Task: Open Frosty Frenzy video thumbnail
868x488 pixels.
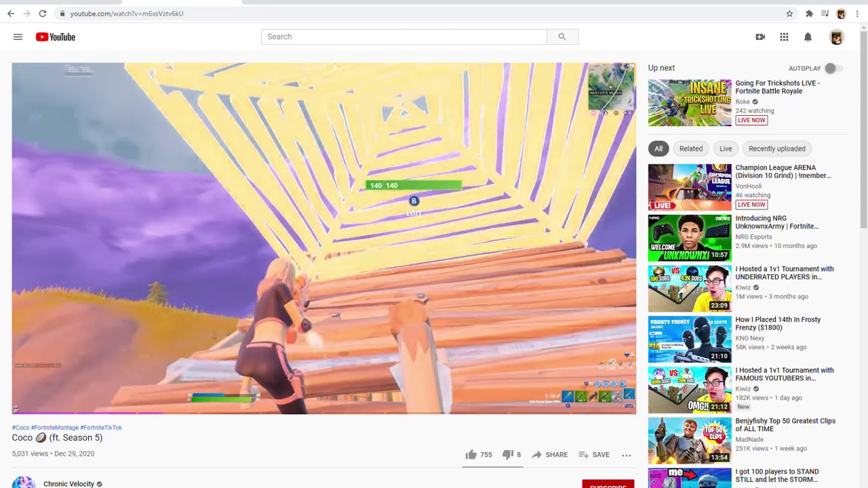Action: (690, 340)
